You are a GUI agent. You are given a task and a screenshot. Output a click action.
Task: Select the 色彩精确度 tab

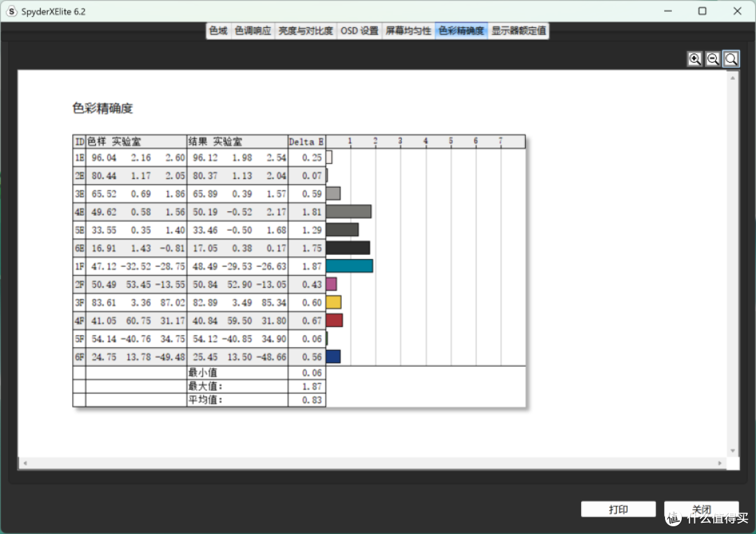pyautogui.click(x=461, y=31)
